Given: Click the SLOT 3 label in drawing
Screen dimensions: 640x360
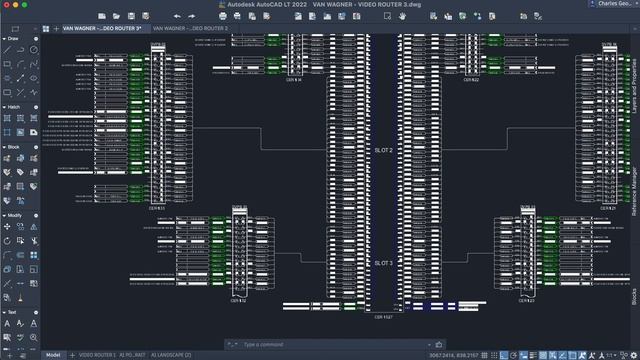Looking at the screenshot, I should pos(383,263).
